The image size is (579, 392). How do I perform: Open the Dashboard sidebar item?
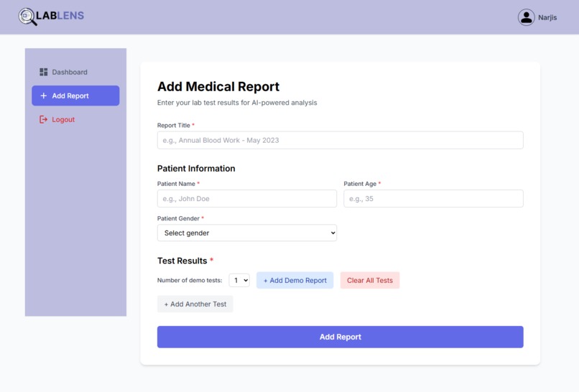coord(75,72)
